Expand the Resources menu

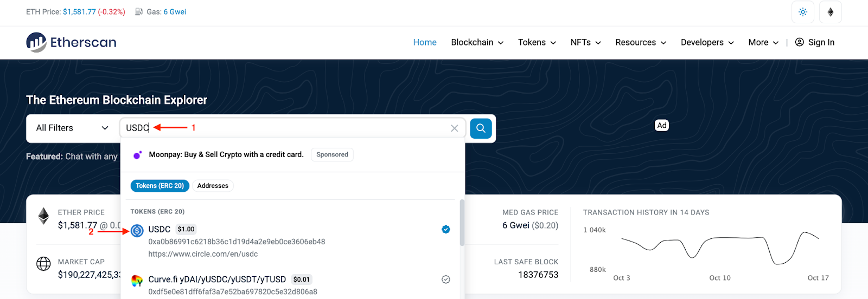641,42
